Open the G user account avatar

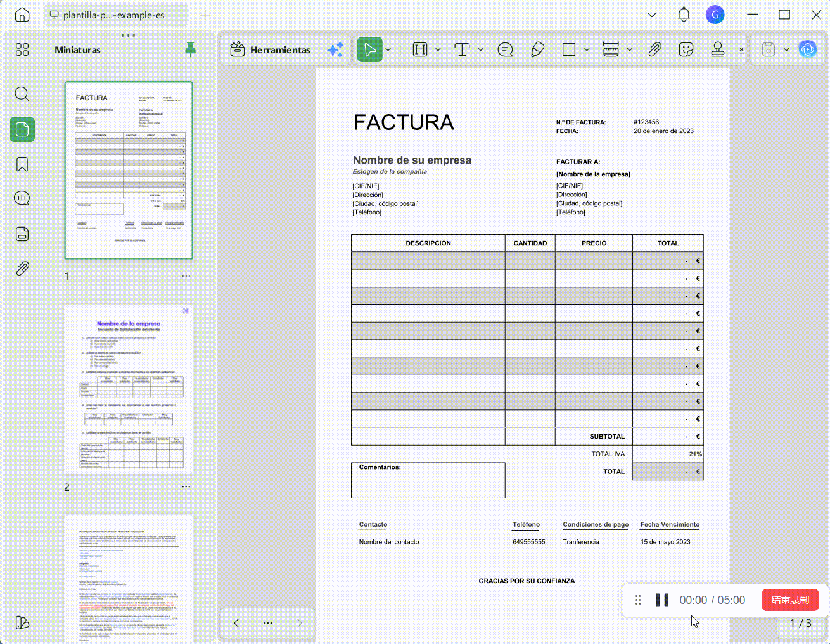[x=715, y=15]
